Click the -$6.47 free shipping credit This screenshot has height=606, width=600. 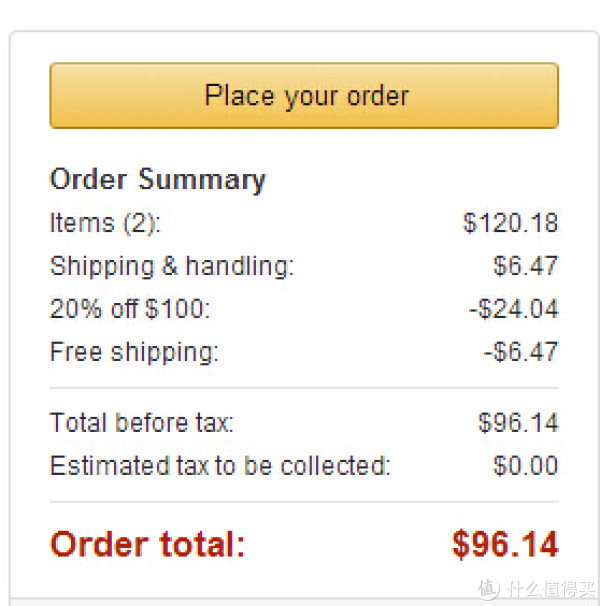pos(521,352)
